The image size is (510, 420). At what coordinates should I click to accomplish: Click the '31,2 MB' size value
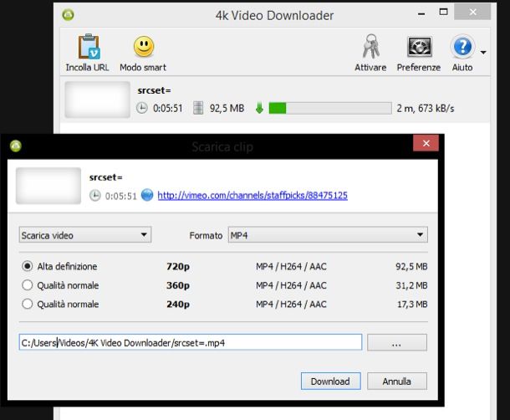[411, 285]
